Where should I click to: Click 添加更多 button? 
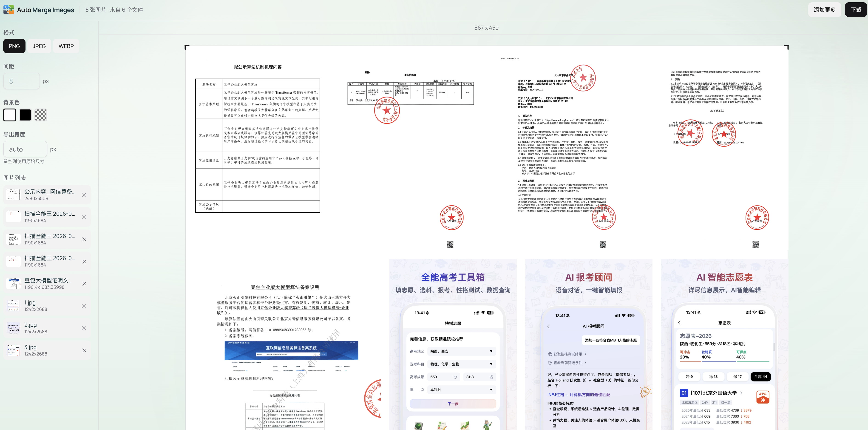click(825, 10)
